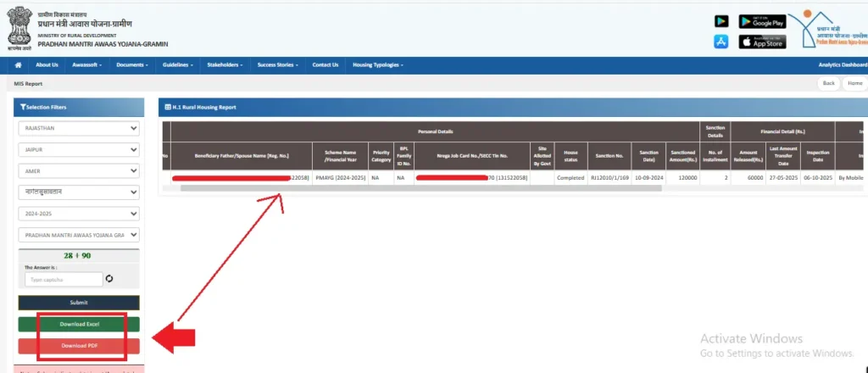Click the PMAY-G house logo

click(829, 29)
